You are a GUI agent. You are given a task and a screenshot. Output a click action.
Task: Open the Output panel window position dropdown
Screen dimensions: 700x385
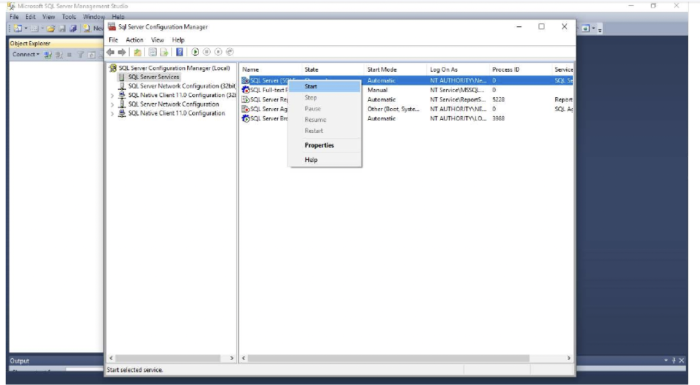pyautogui.click(x=666, y=360)
